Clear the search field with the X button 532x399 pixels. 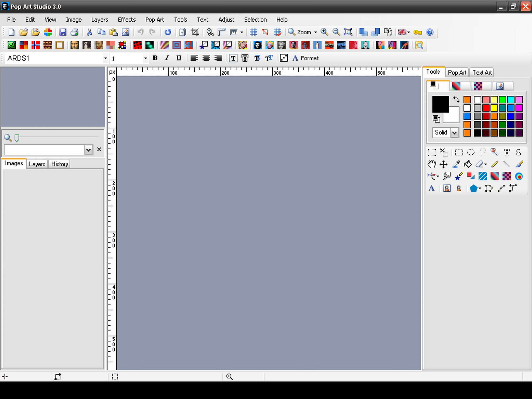[x=99, y=149]
